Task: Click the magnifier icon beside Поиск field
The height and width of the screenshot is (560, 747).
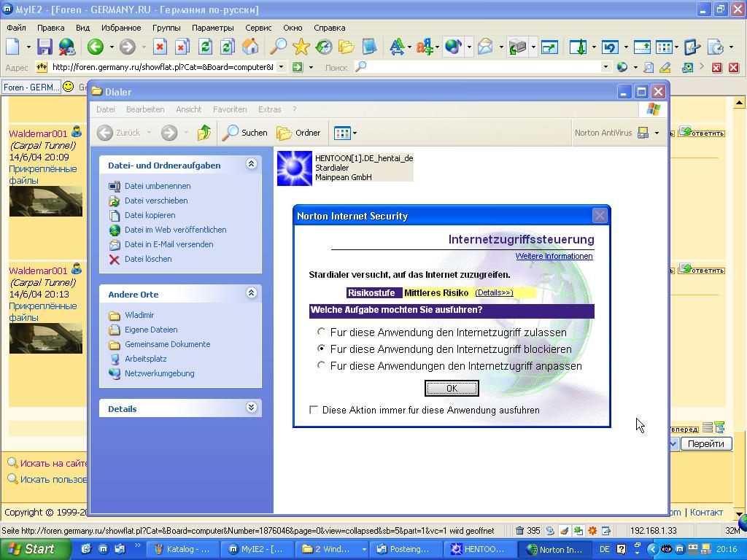Action: [360, 66]
